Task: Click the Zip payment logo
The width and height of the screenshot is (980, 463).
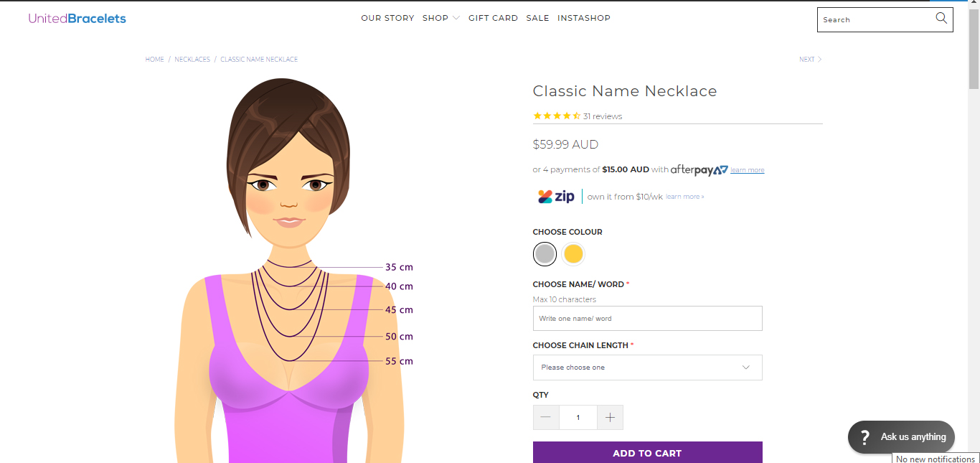Action: click(x=557, y=197)
